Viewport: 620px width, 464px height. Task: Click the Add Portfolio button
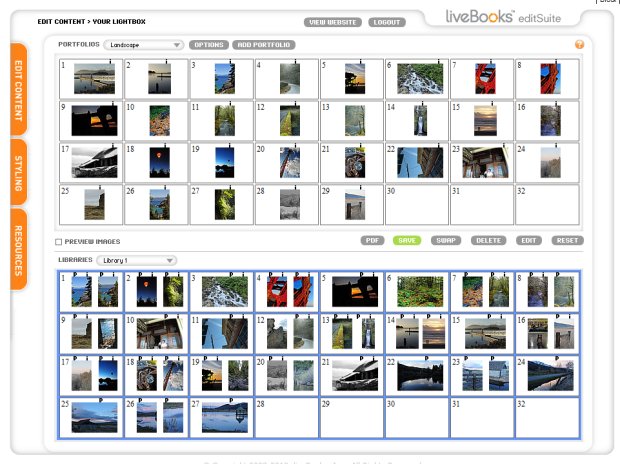(x=263, y=45)
